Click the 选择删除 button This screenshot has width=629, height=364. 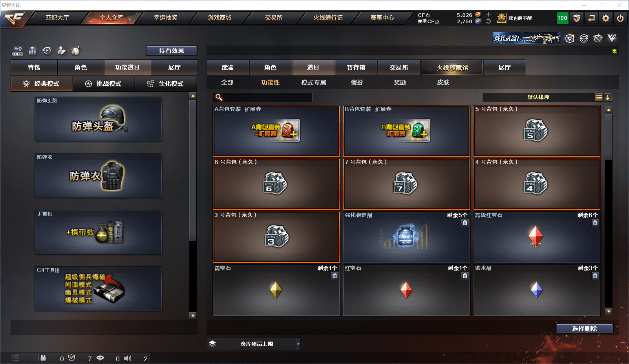(x=585, y=329)
